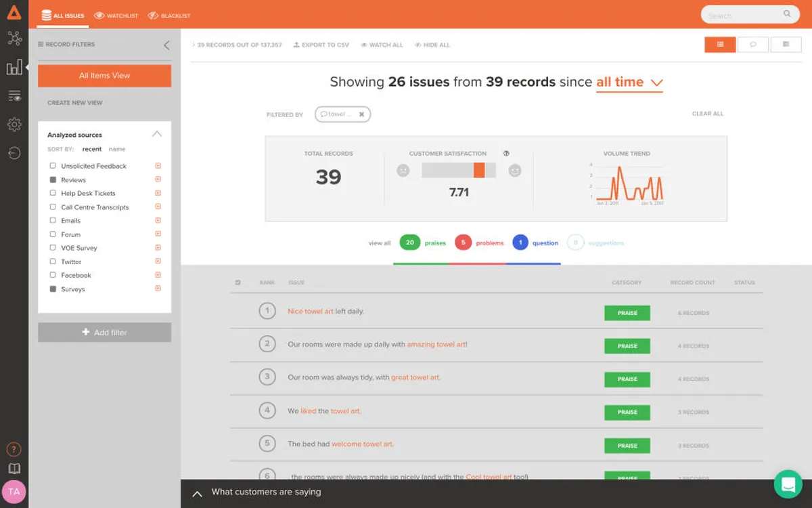The height and width of the screenshot is (508, 812).
Task: Click Clear All filters
Action: (708, 114)
